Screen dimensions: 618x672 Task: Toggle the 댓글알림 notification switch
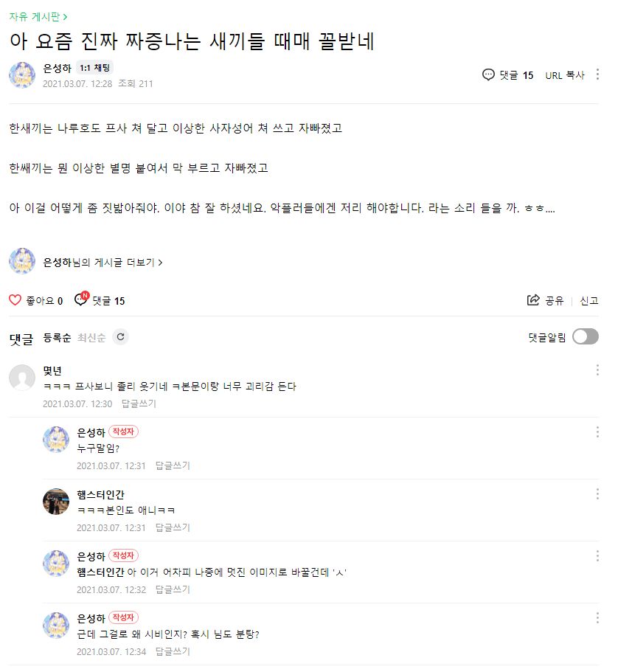point(585,337)
